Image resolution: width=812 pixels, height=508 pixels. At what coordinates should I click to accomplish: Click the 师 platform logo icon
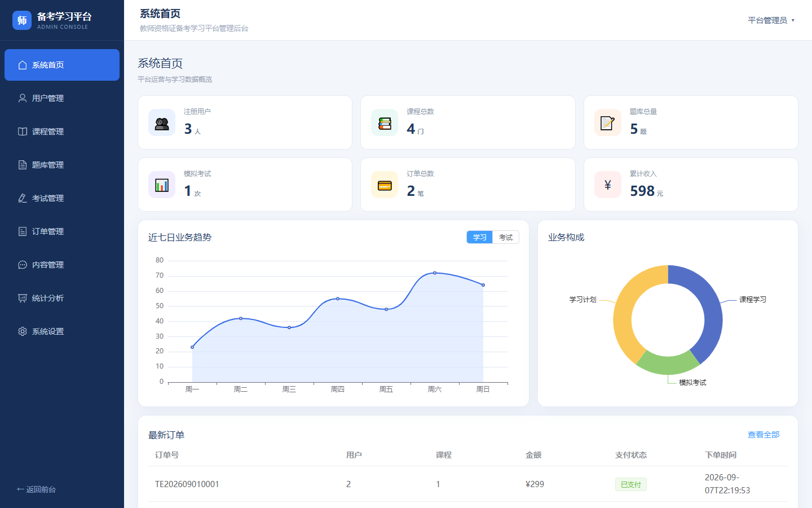point(22,20)
